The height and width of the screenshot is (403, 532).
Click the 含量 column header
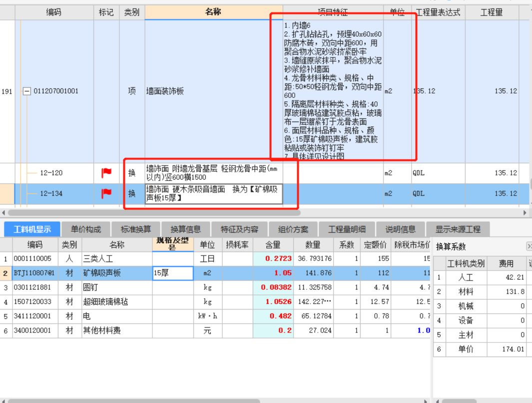[273, 245]
